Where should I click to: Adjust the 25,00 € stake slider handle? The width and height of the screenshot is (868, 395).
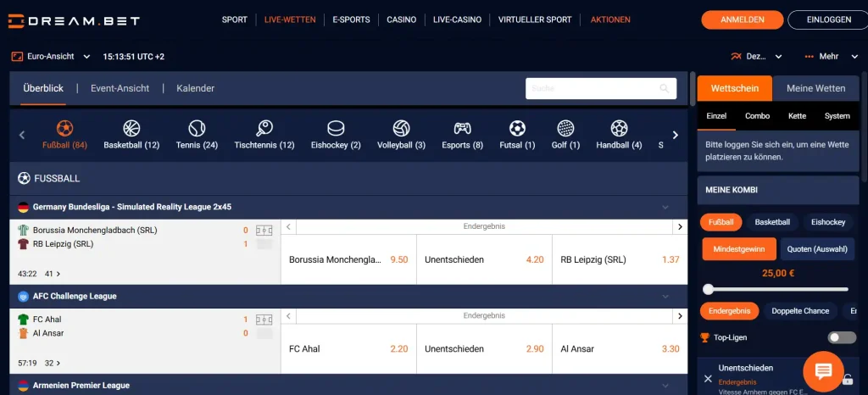[x=708, y=289]
